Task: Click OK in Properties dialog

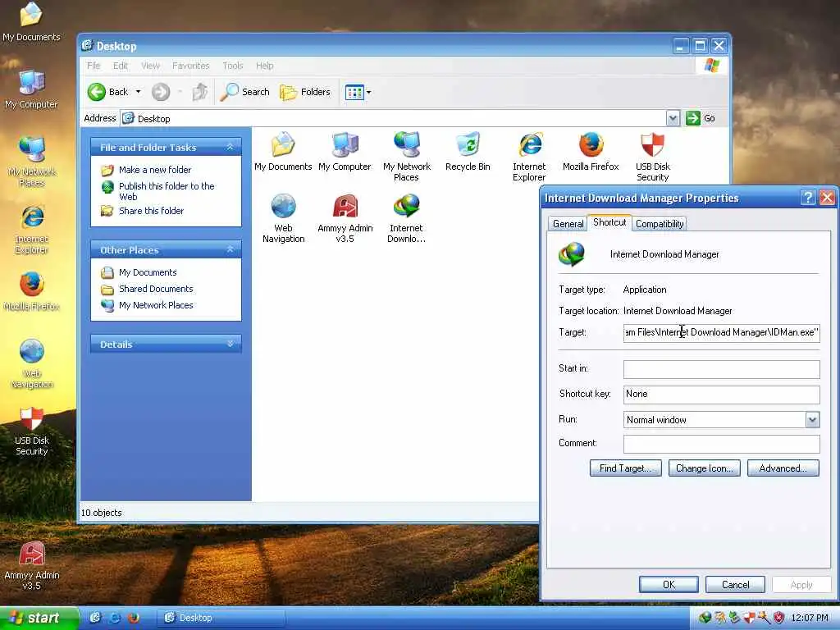Action: tap(669, 584)
